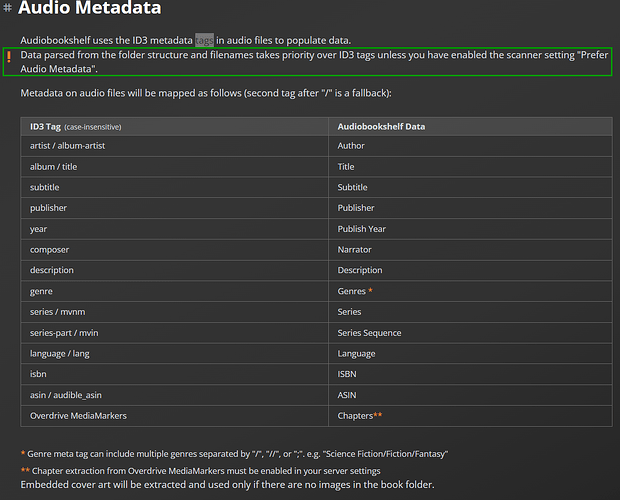Click the "(case-insensitive)" header note
The image size is (620, 500).
click(93, 127)
